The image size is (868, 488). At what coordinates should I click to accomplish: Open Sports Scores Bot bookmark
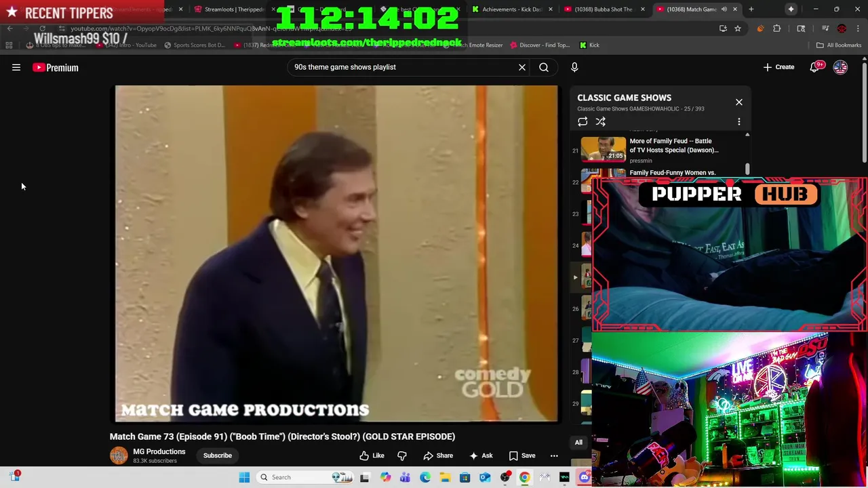pos(194,45)
